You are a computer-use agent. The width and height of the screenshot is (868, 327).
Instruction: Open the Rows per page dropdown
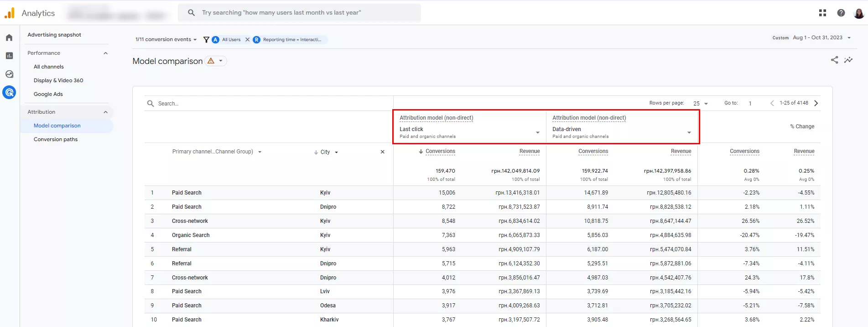[x=701, y=104]
